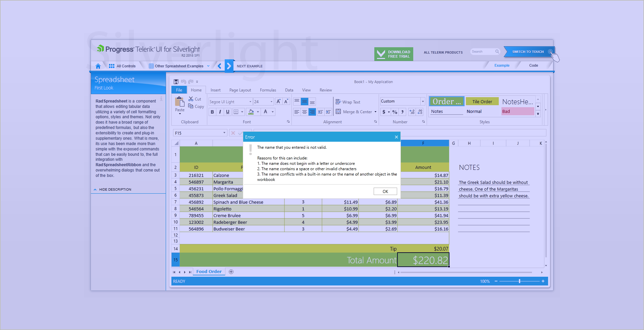Toggle middle vertical alignment

point(305,102)
